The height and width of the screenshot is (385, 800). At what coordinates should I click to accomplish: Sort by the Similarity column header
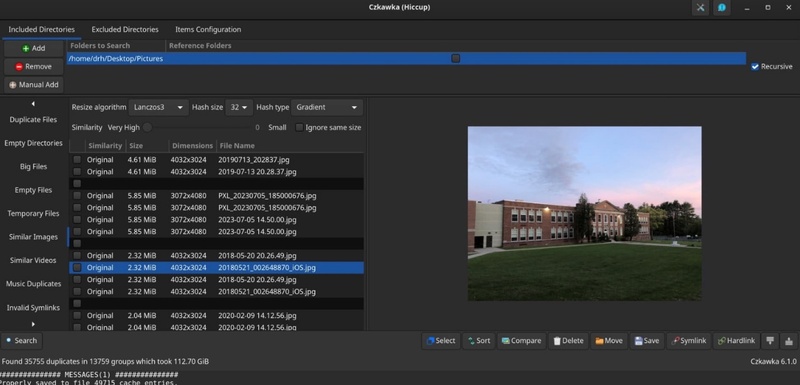[105, 146]
